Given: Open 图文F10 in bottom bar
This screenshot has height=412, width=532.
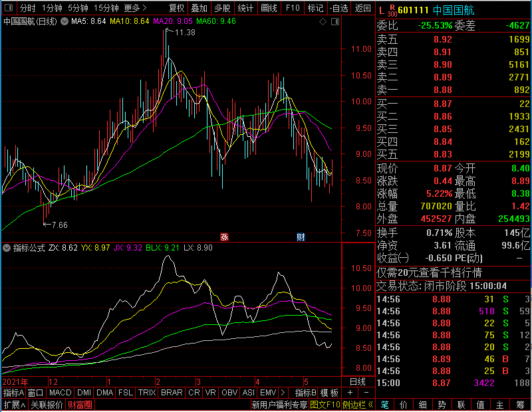Looking at the screenshot, I should pos(325,405).
